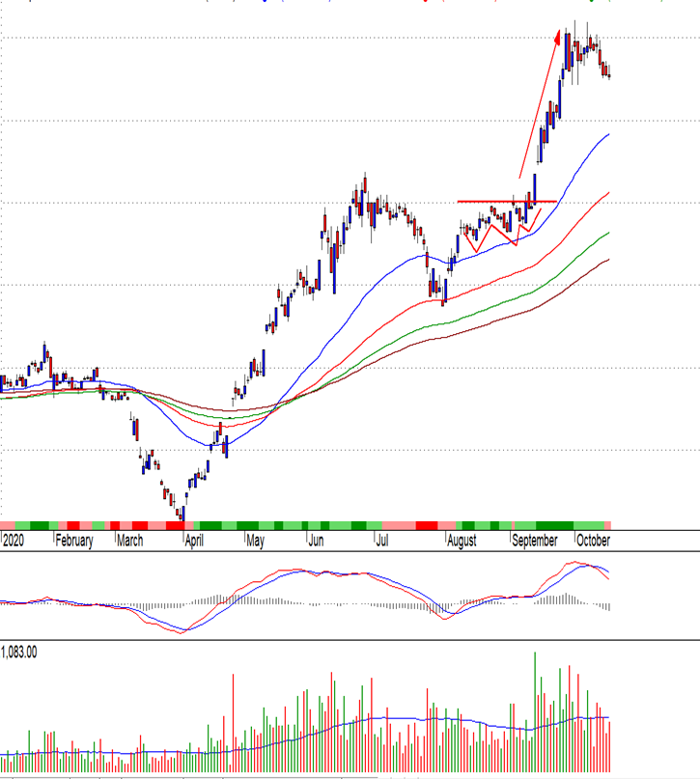Click the 2020 year label on axis

click(14, 541)
